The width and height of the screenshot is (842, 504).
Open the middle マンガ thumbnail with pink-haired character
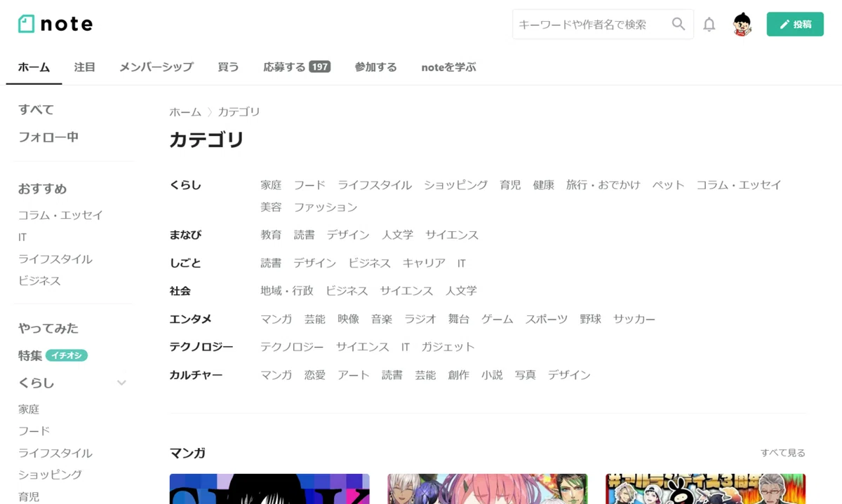(488, 489)
